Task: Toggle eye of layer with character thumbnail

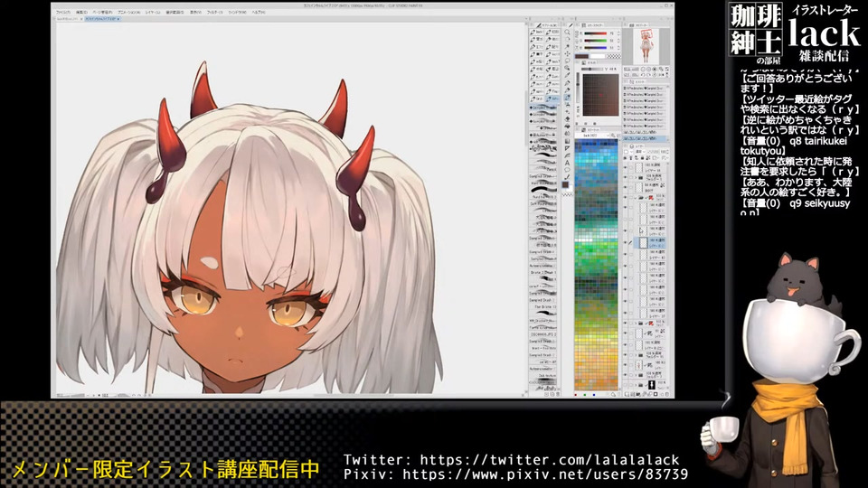Action: click(626, 365)
